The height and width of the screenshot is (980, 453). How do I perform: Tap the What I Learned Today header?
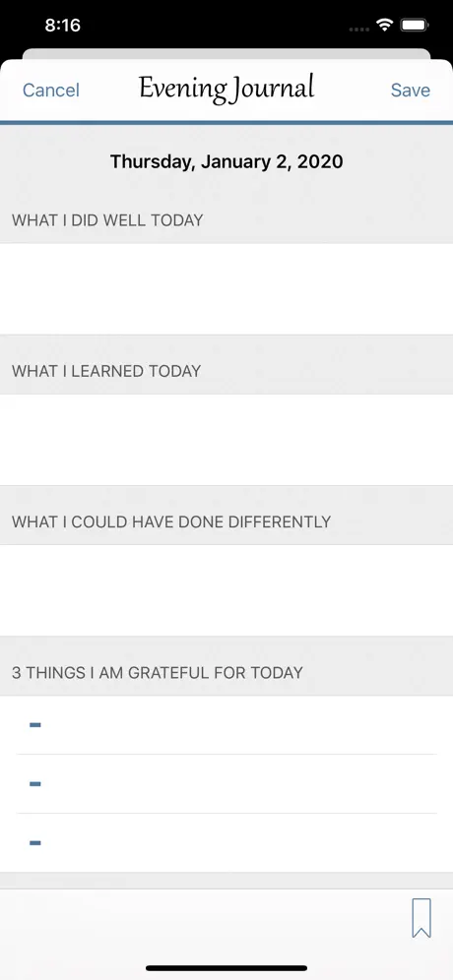(106, 371)
